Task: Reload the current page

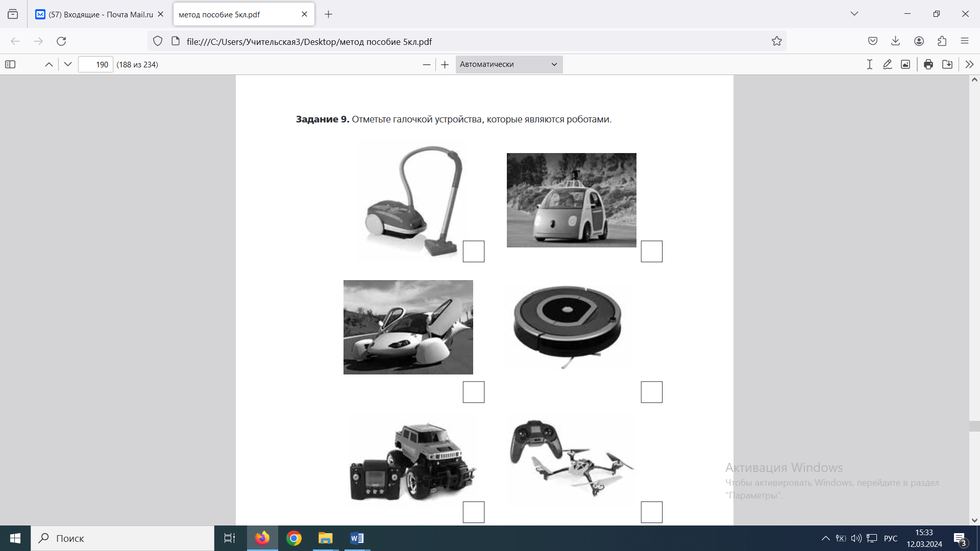Action: (x=61, y=41)
